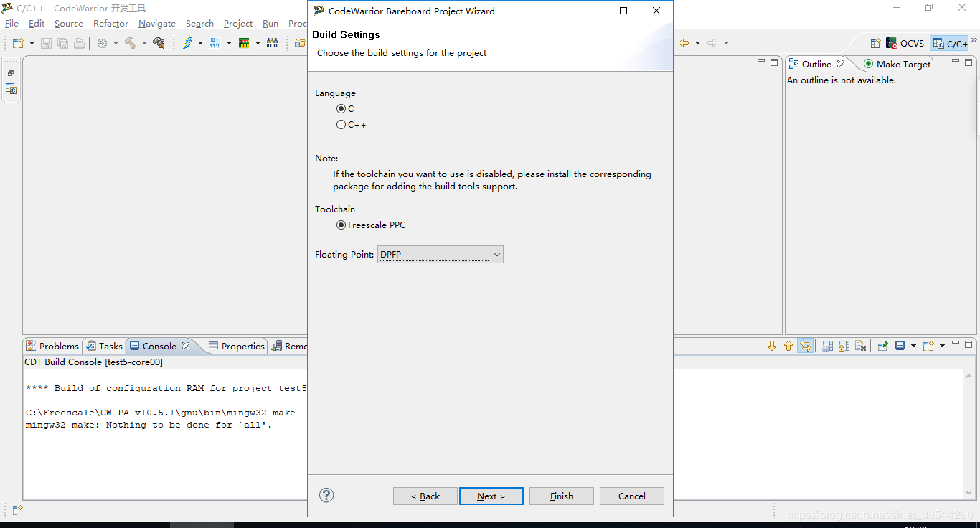Select the C language radio button
Screen dimensions: 980x528
click(x=341, y=109)
